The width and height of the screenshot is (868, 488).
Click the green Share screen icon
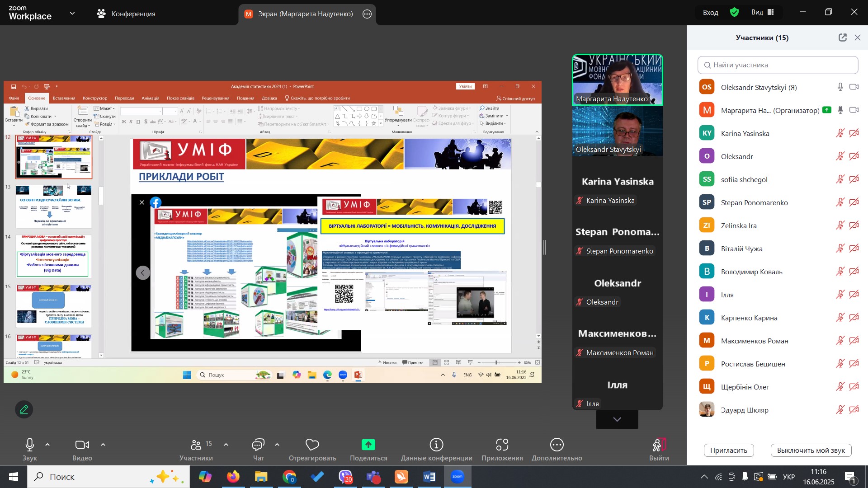(x=368, y=446)
